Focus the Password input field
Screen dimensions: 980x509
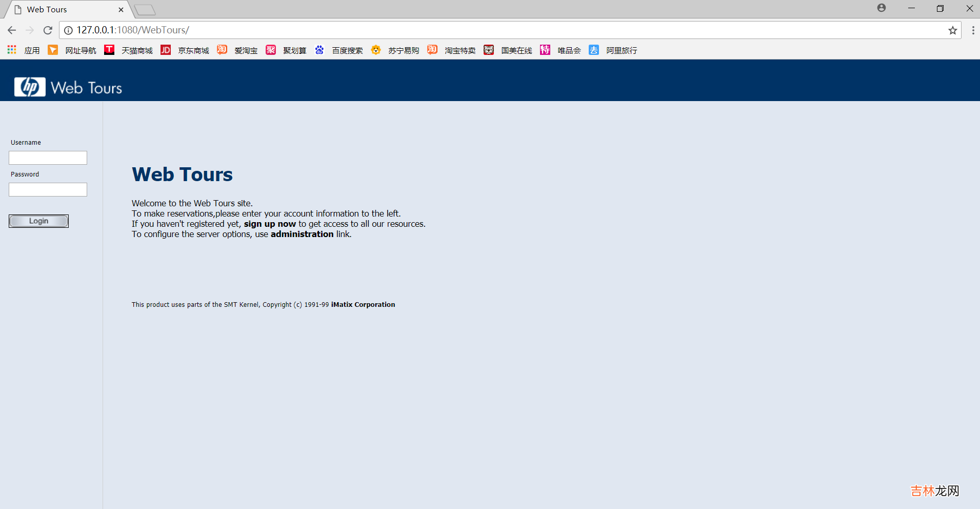(48, 190)
